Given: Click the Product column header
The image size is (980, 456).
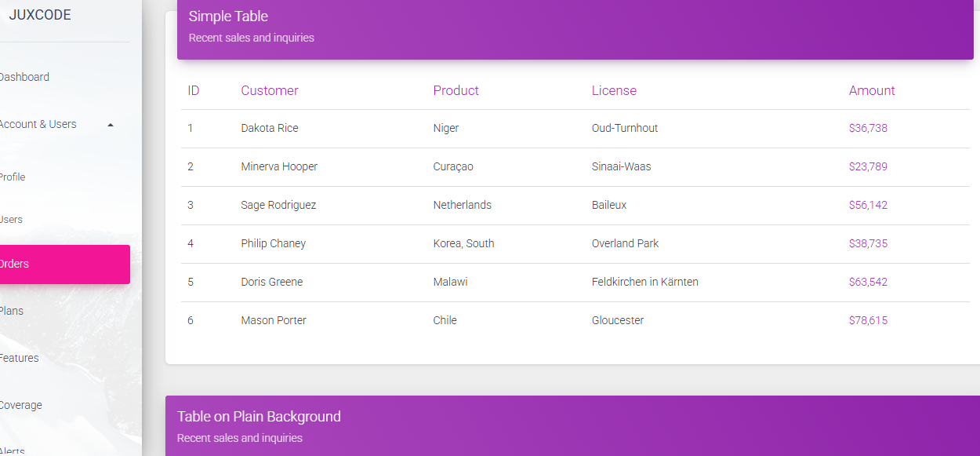Looking at the screenshot, I should point(456,90).
